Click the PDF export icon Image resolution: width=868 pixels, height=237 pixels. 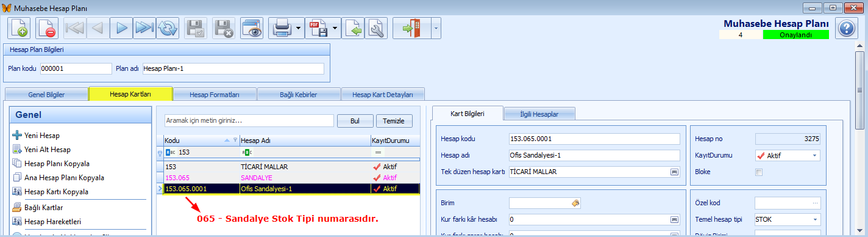pos(318,28)
